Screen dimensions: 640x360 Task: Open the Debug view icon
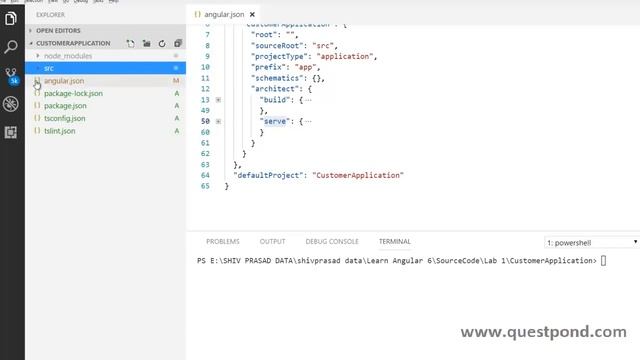(x=11, y=104)
